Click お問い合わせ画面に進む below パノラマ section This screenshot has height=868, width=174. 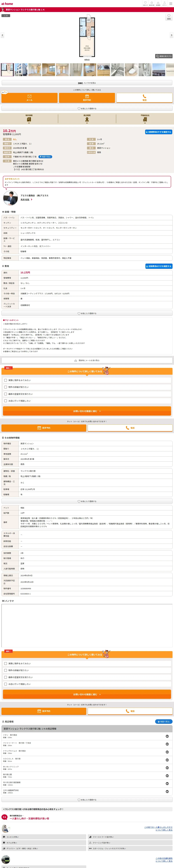(x=87, y=694)
